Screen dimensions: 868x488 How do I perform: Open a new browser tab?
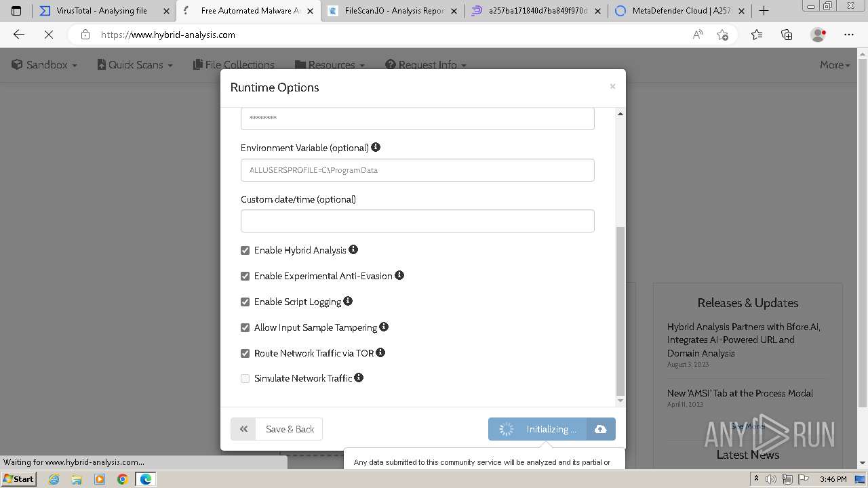(764, 11)
